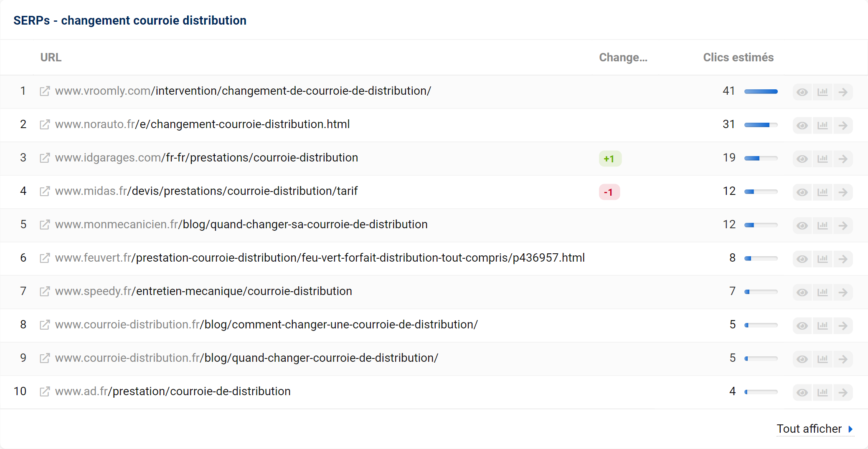Open the vroomly.com changement-de-courroie URL

point(243,91)
